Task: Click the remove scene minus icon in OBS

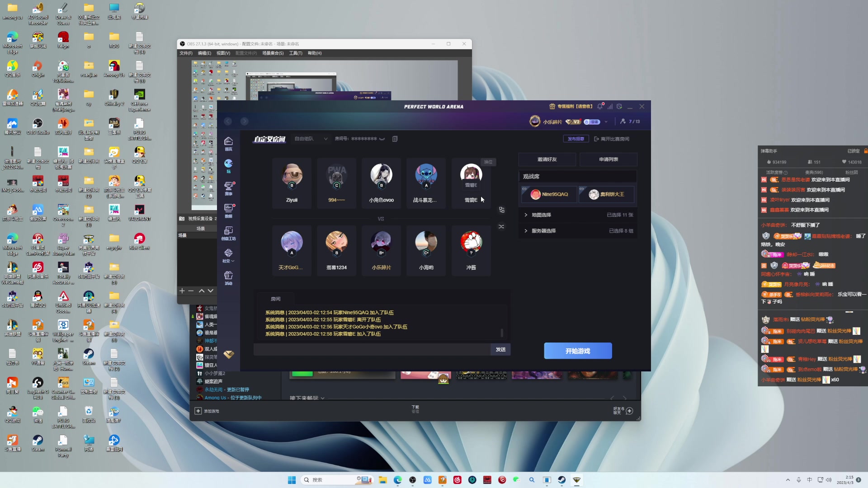Action: pos(191,291)
